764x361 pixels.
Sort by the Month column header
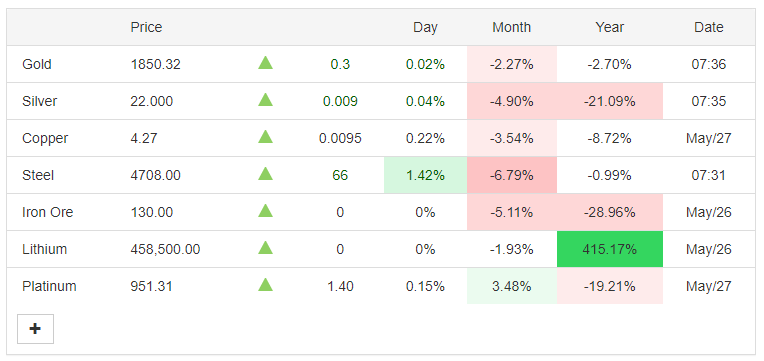(x=512, y=27)
